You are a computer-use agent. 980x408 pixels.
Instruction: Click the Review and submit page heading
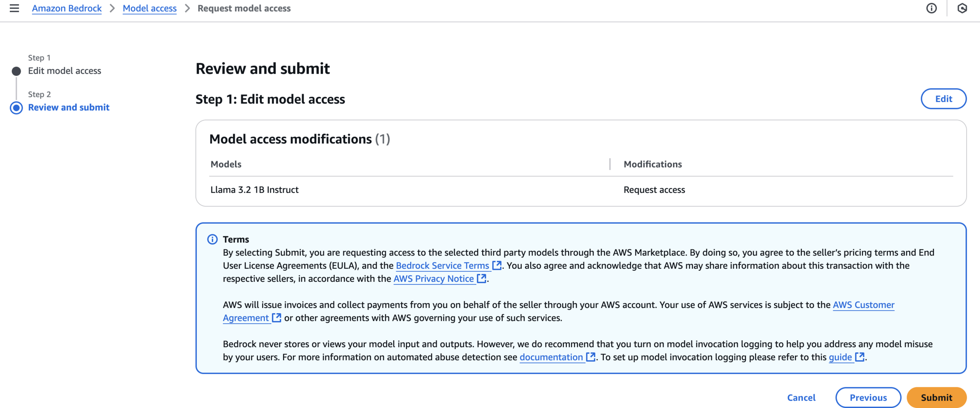(263, 69)
